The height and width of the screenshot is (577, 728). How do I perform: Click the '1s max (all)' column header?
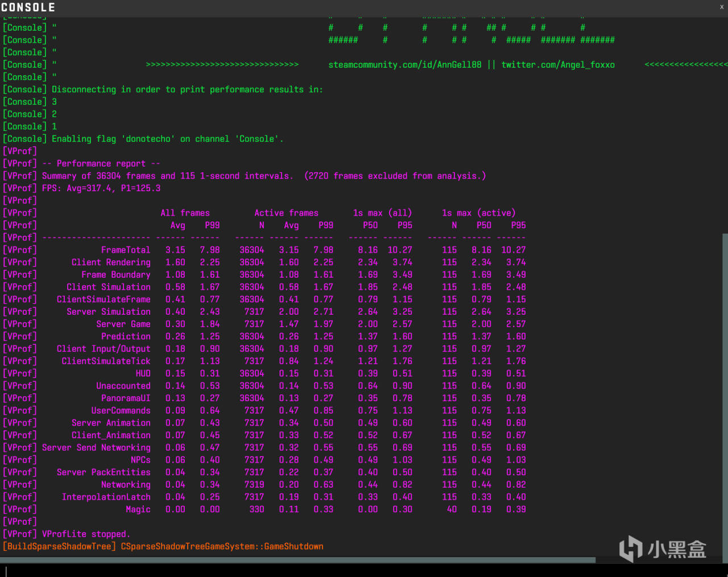382,213
